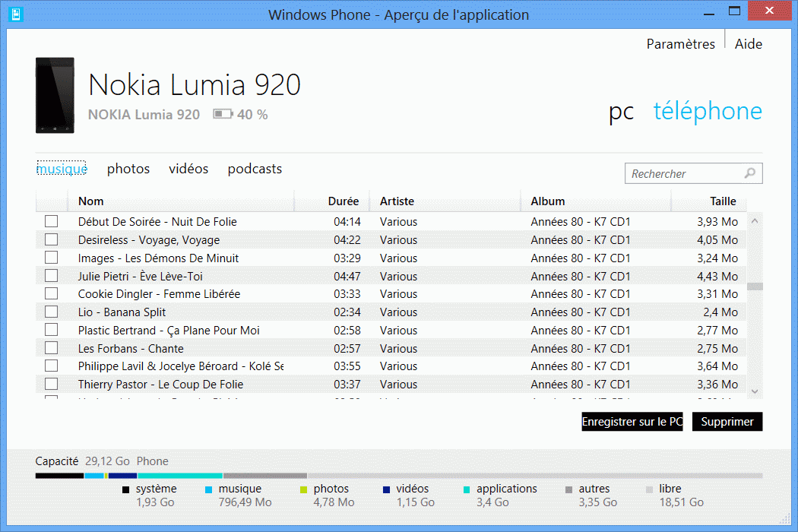Click the NOKIA Lumia 920 model subtitle
Image resolution: width=798 pixels, height=532 pixels.
[144, 115]
